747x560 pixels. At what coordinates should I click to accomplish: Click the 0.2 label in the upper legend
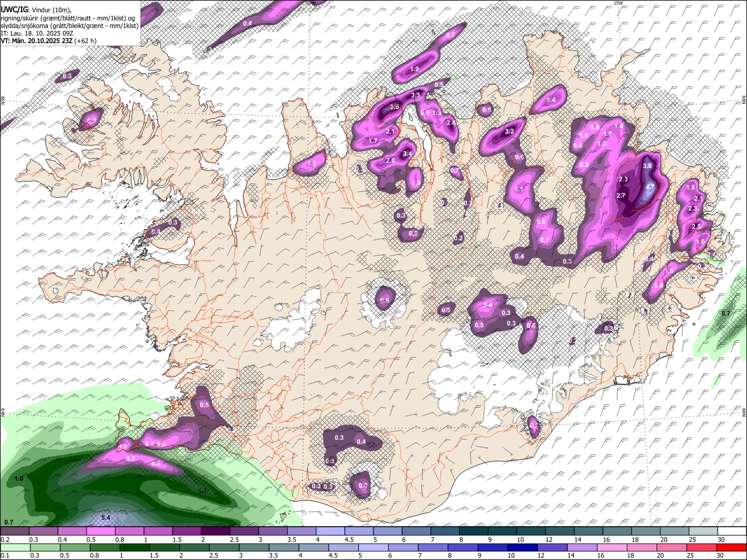pyautogui.click(x=5, y=540)
